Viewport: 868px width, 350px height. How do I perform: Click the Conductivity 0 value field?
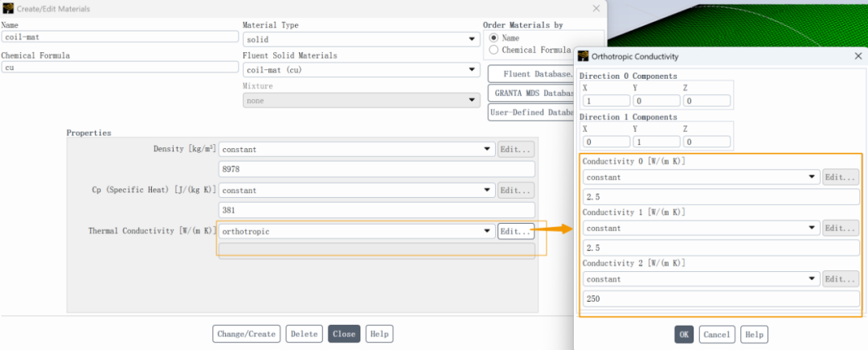[x=721, y=197]
